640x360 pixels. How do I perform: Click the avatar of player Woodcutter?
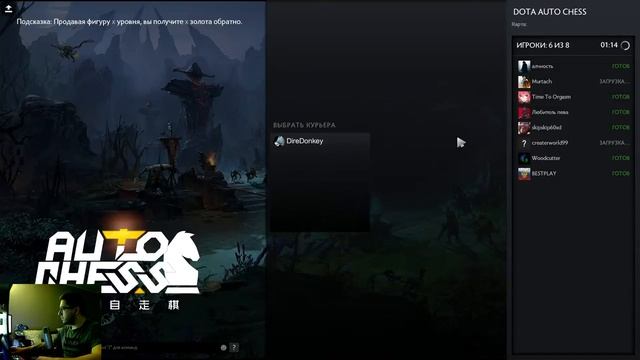pos(524,158)
